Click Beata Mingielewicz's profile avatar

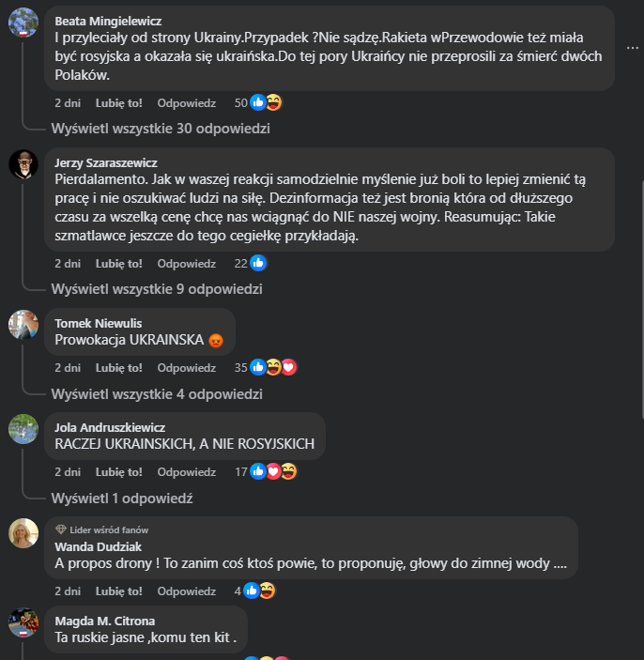(x=23, y=23)
